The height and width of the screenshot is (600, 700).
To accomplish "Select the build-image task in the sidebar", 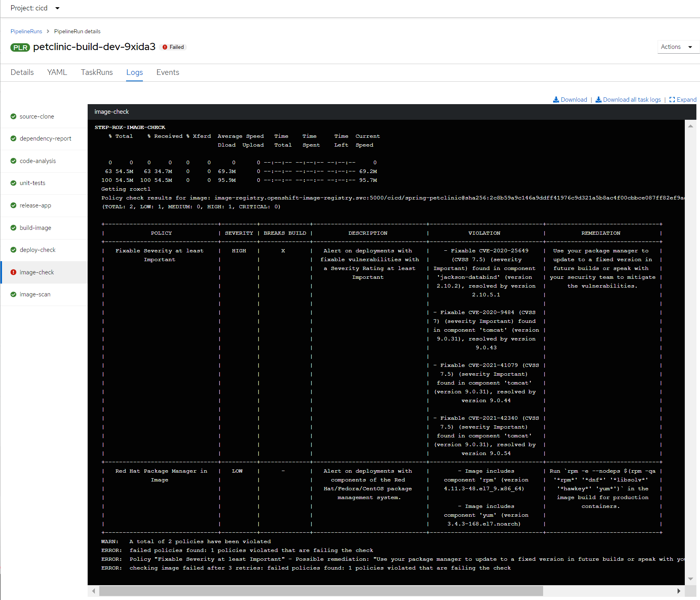I will coord(35,228).
